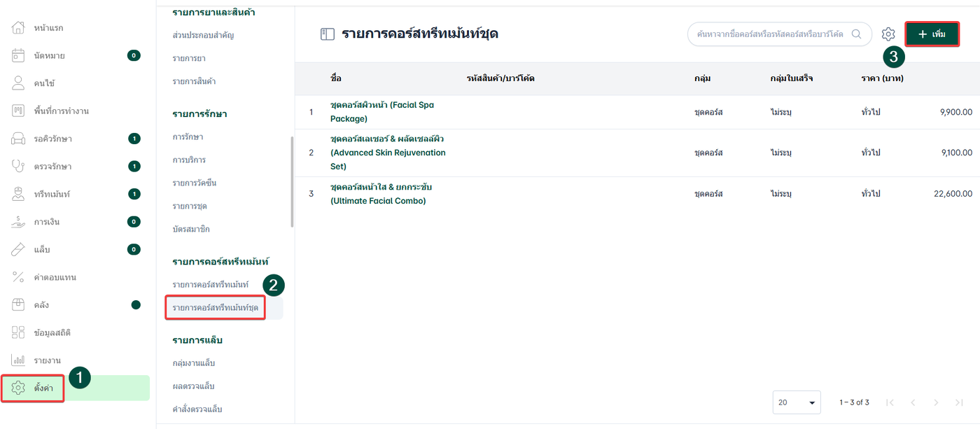Click the lab test tube icon
980x429 pixels.
[x=19, y=250]
